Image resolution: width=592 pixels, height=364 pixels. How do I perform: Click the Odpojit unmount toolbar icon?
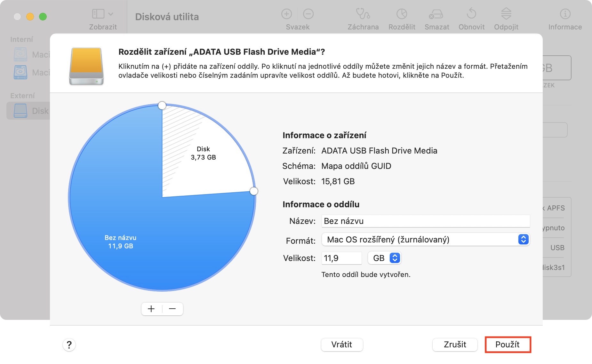pos(506,14)
